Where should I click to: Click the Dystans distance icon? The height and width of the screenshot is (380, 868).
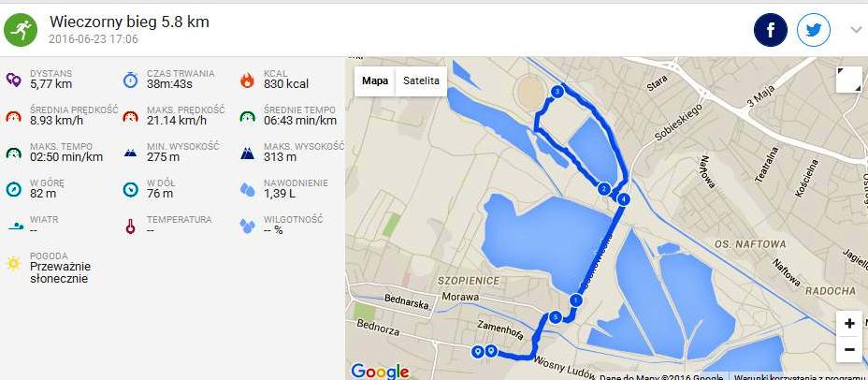(14, 80)
